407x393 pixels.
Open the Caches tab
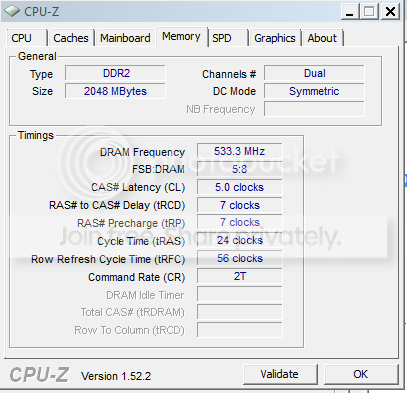click(x=71, y=38)
